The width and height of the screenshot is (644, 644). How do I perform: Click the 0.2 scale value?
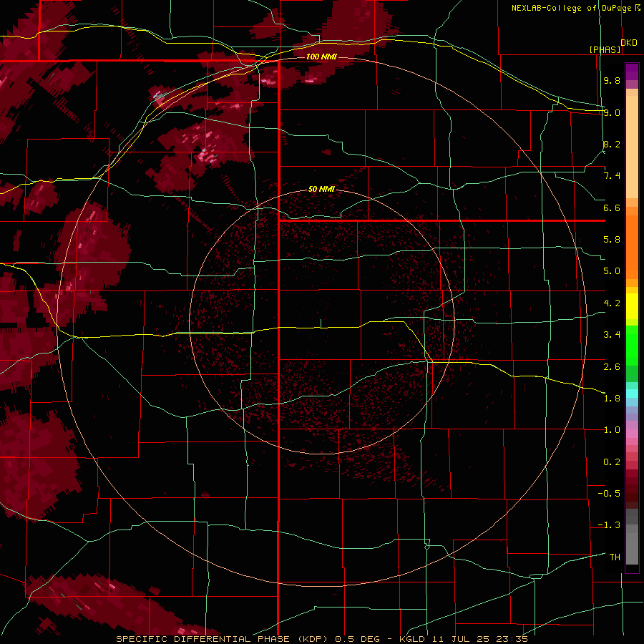tap(612, 462)
